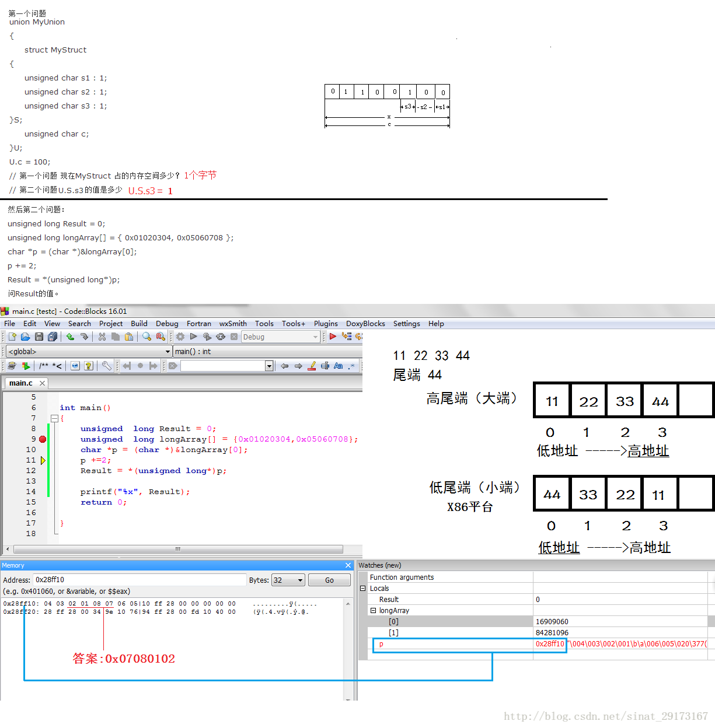Start debugging with the red arrow icon
This screenshot has height=728, width=715.
[333, 337]
